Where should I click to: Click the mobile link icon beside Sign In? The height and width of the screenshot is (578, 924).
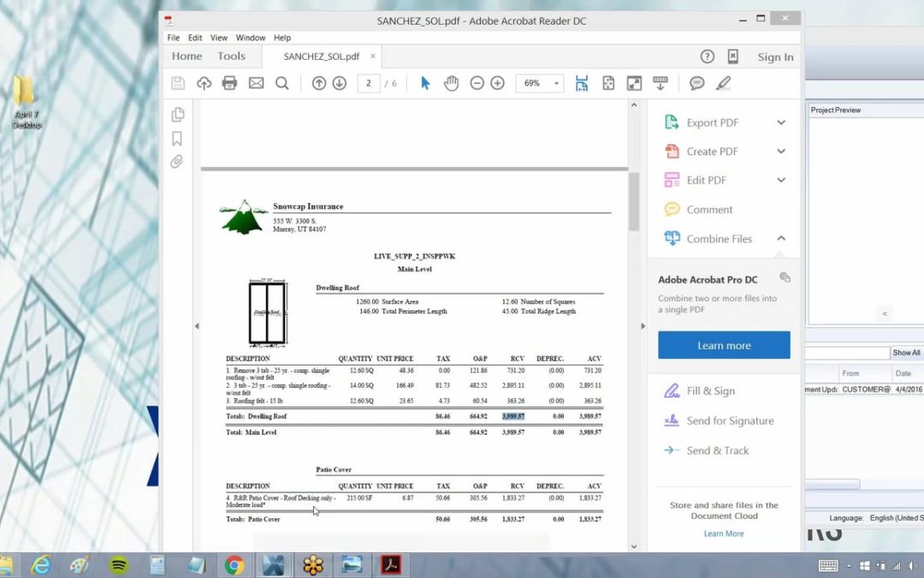(733, 57)
